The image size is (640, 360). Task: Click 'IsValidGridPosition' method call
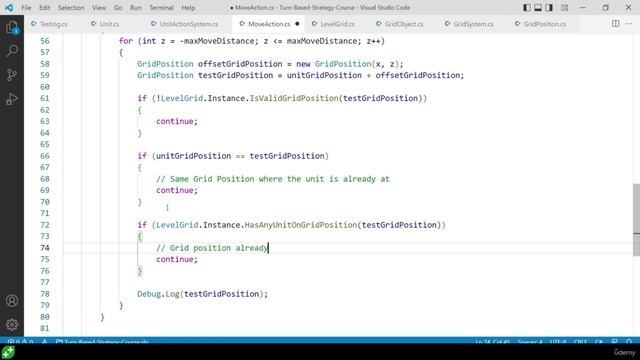[294, 98]
